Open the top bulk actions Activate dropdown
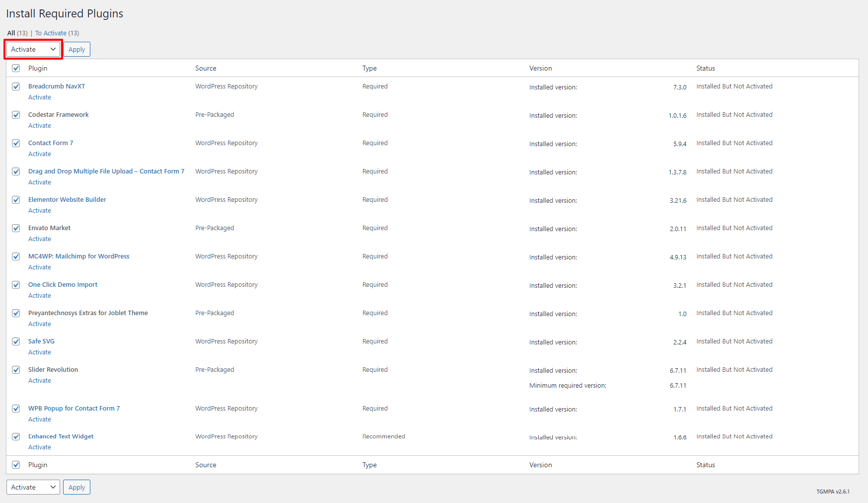Viewport: 868px width, 503px height. (33, 49)
